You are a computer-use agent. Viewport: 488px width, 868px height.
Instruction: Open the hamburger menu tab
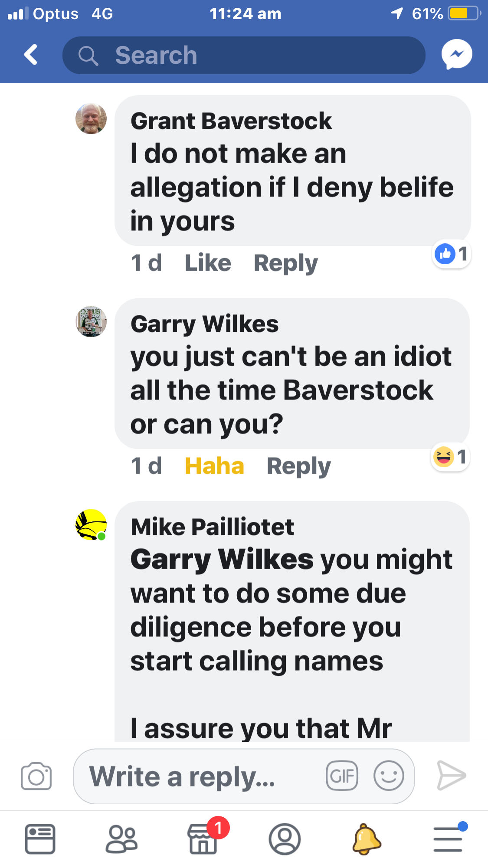click(448, 839)
